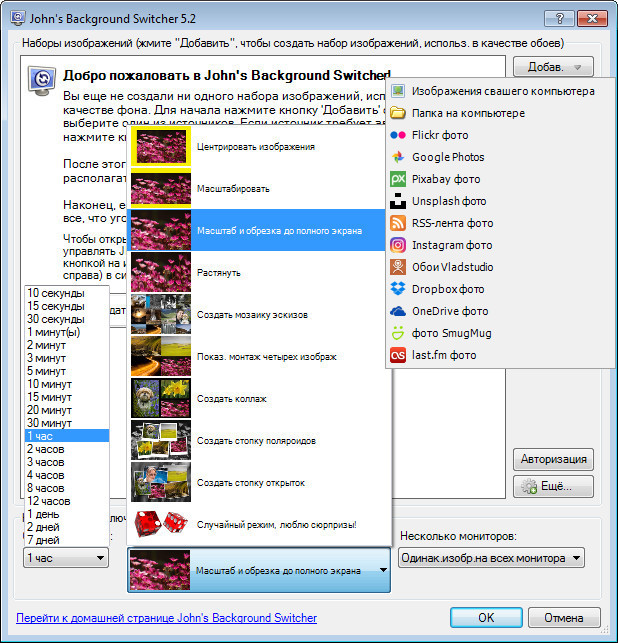Choose '30 минут' interval
Image resolution: width=618 pixels, height=643 pixels.
pos(67,423)
